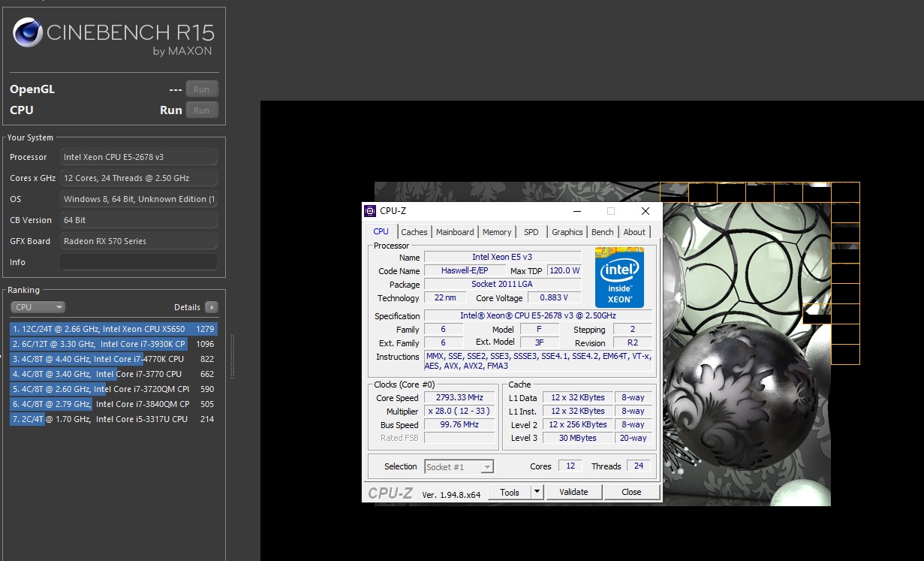Click the Close button in CPU-Z

coord(631,492)
